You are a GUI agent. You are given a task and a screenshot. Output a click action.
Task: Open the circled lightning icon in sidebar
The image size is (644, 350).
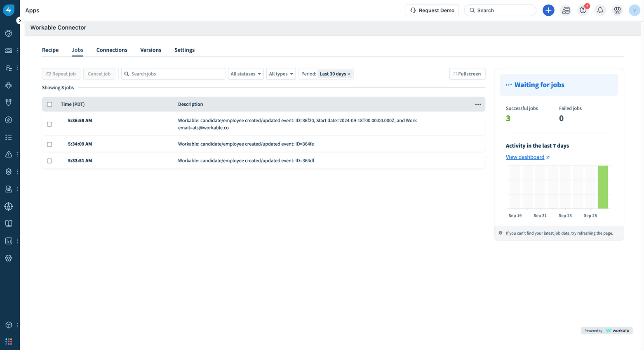9,120
